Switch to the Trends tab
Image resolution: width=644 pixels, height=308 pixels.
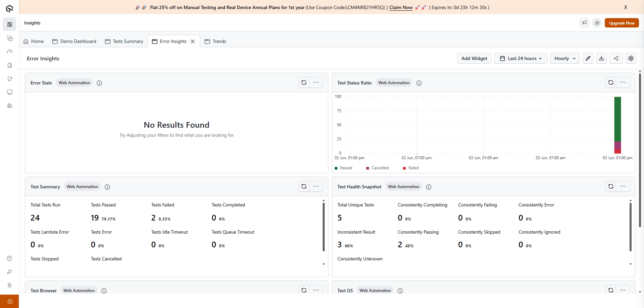coord(215,41)
